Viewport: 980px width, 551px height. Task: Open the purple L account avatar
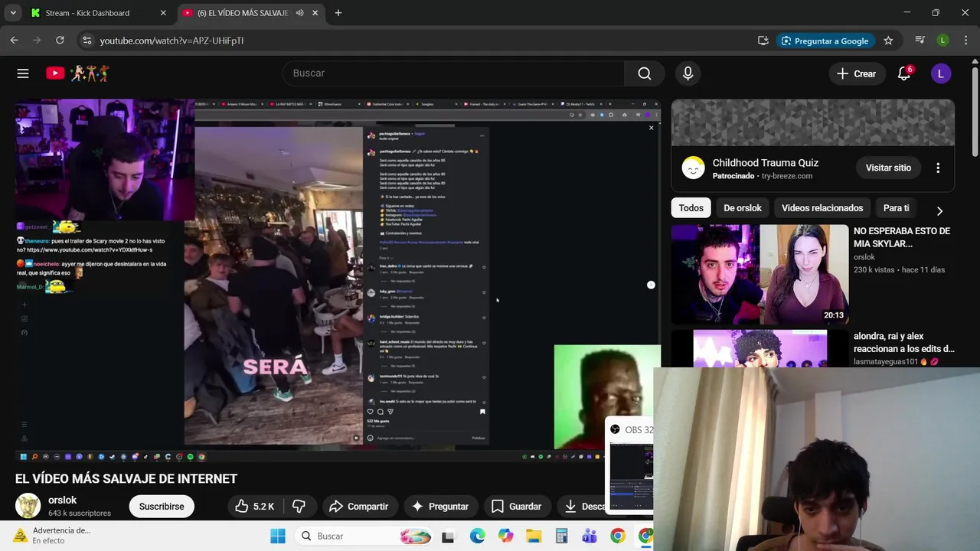[941, 73]
